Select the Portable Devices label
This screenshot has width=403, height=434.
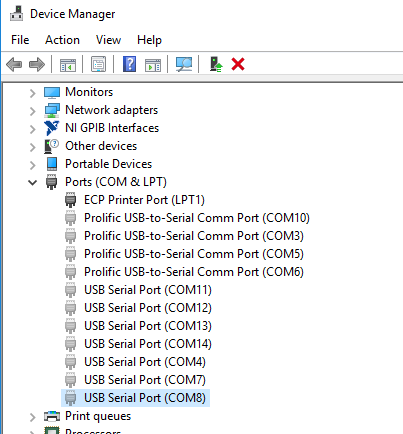(108, 164)
